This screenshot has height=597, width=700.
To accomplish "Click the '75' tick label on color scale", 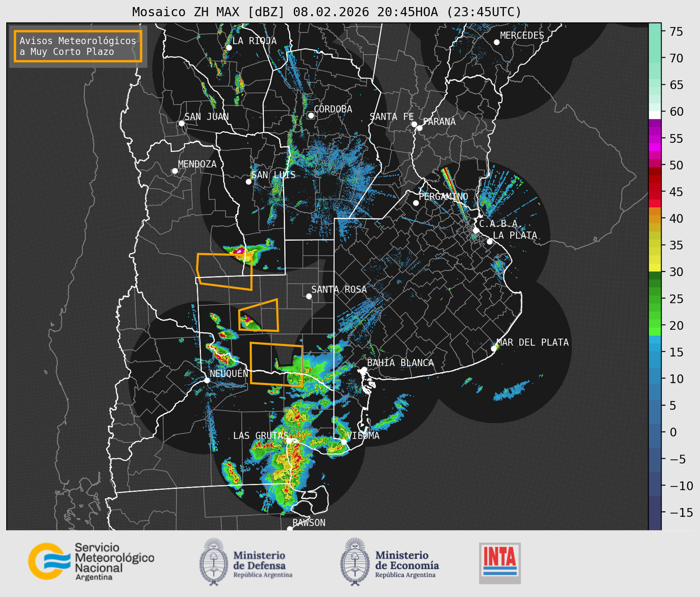I will point(676,32).
